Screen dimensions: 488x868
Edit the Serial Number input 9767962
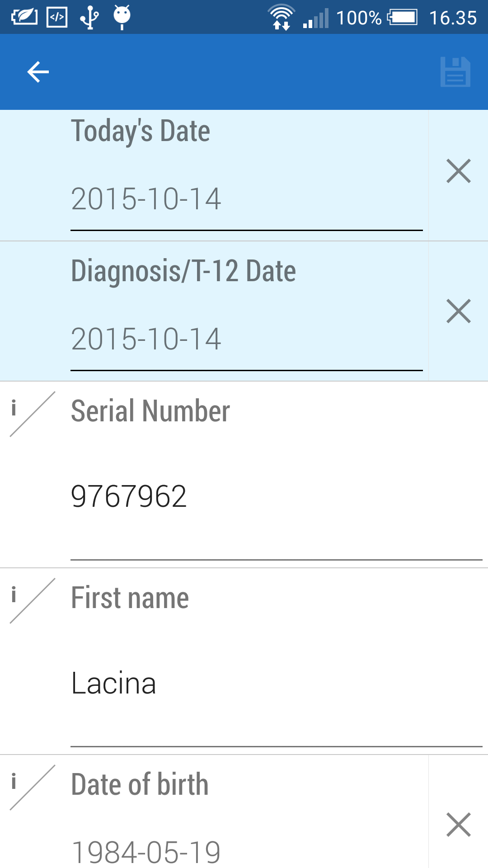(x=276, y=496)
